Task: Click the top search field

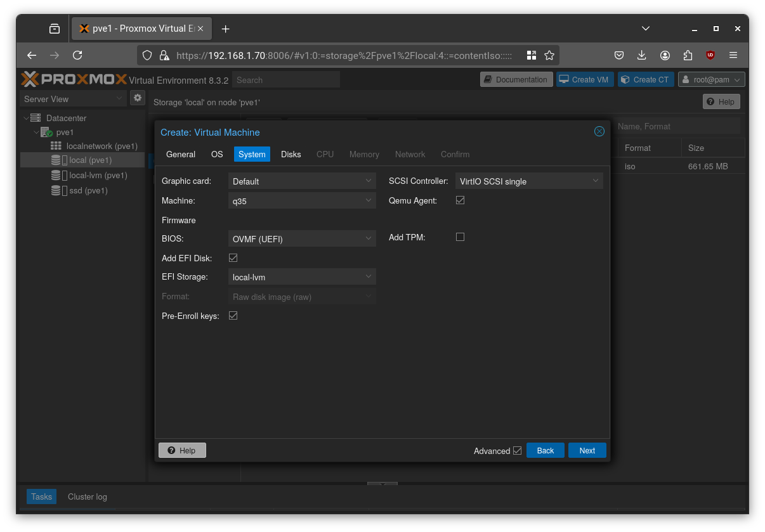Action: point(285,79)
